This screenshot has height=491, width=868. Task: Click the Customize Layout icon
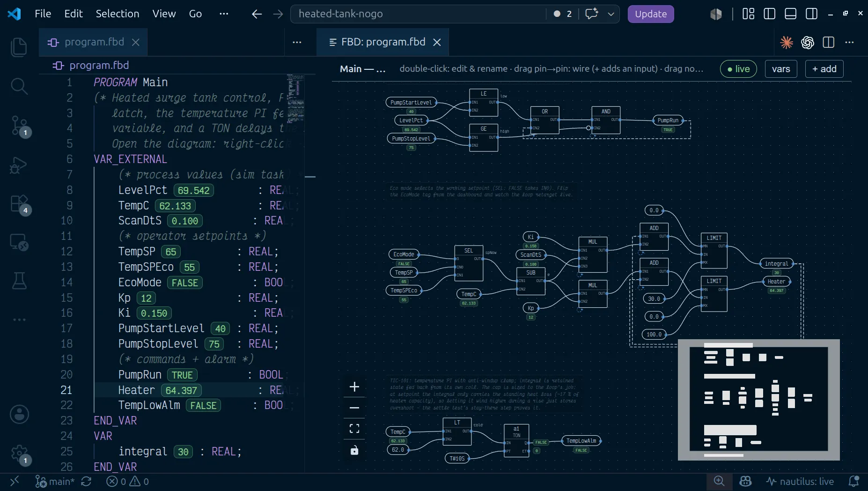[x=748, y=14]
